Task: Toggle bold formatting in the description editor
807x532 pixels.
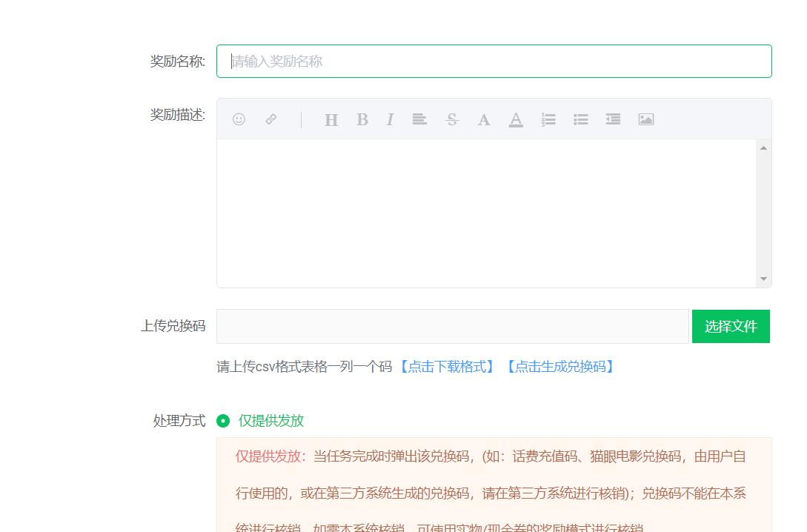Action: tap(362, 120)
